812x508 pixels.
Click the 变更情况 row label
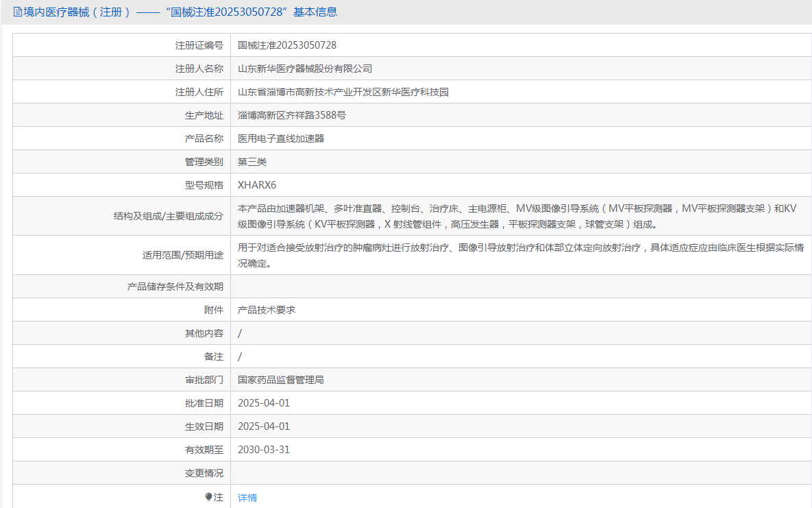(x=204, y=473)
